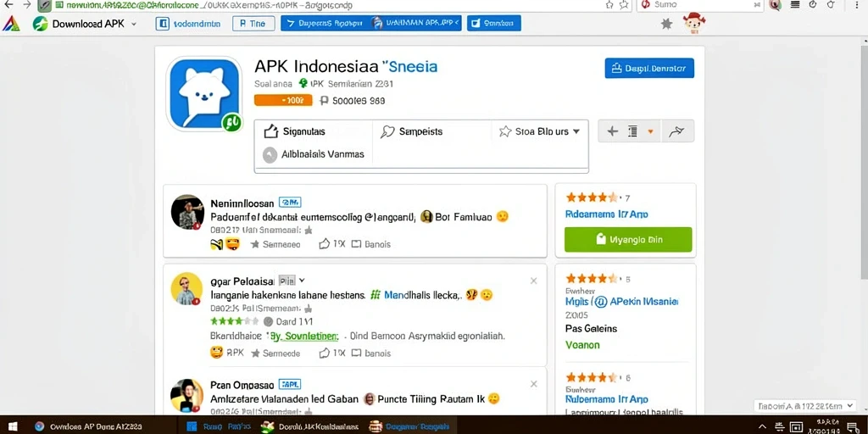Screen dimensions: 868x434
Task: Click the avatar of reviewer 'Nenimlloosan'
Action: (187, 212)
